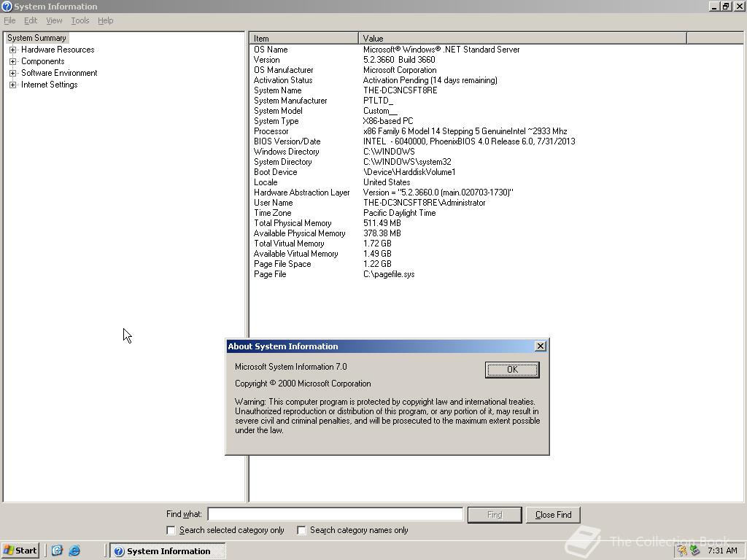Viewport: 747px width, 560px height.
Task: Enable Search selected category only
Action: [171, 530]
